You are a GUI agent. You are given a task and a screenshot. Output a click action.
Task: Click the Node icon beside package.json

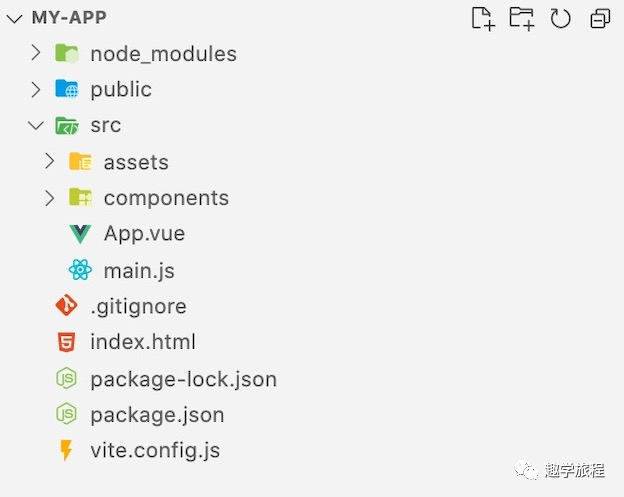(x=66, y=414)
